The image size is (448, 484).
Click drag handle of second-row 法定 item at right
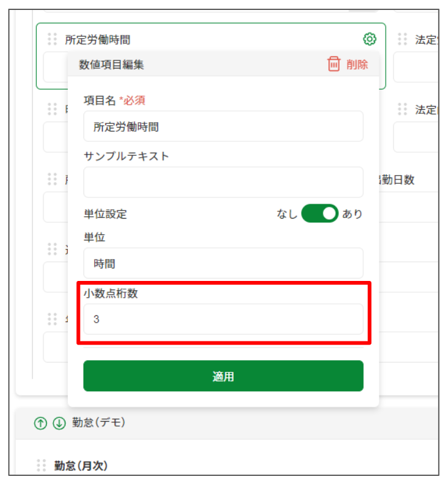click(x=403, y=109)
